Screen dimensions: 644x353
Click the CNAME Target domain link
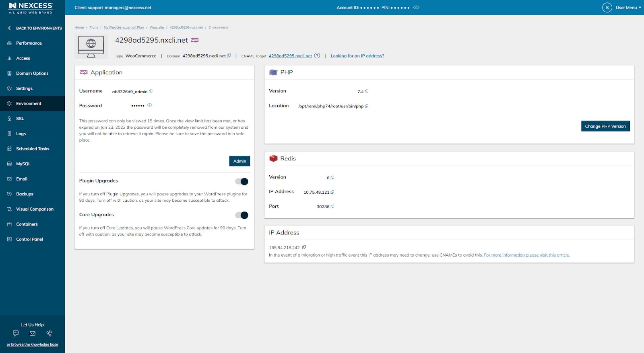(x=290, y=56)
